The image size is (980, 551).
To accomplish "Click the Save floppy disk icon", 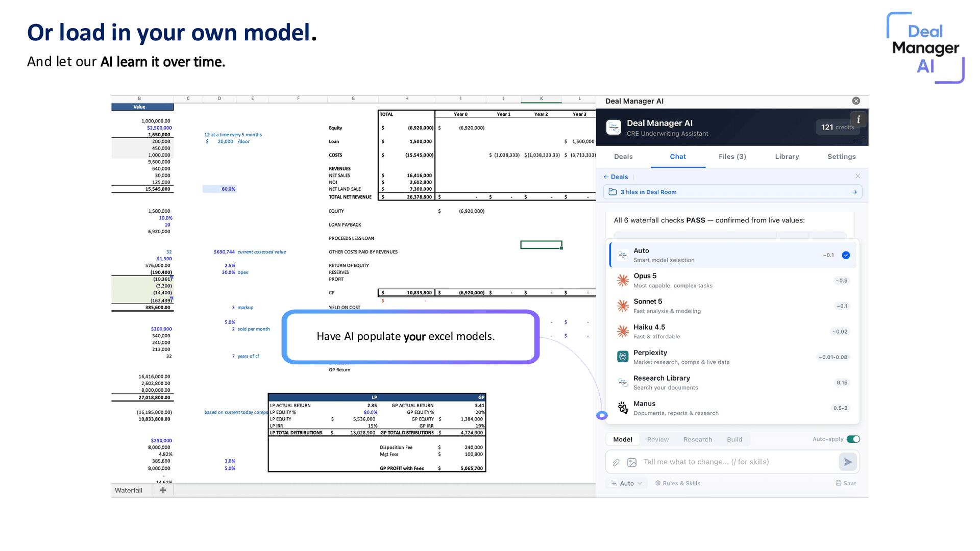I will coord(838,483).
